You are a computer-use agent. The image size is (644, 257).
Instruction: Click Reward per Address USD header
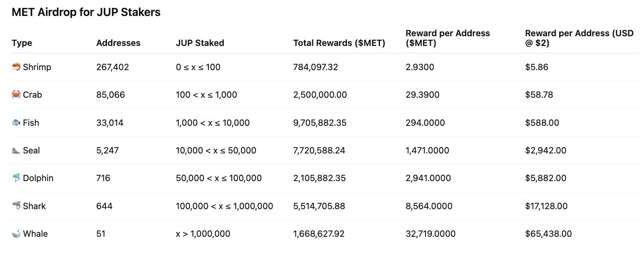pos(579,38)
